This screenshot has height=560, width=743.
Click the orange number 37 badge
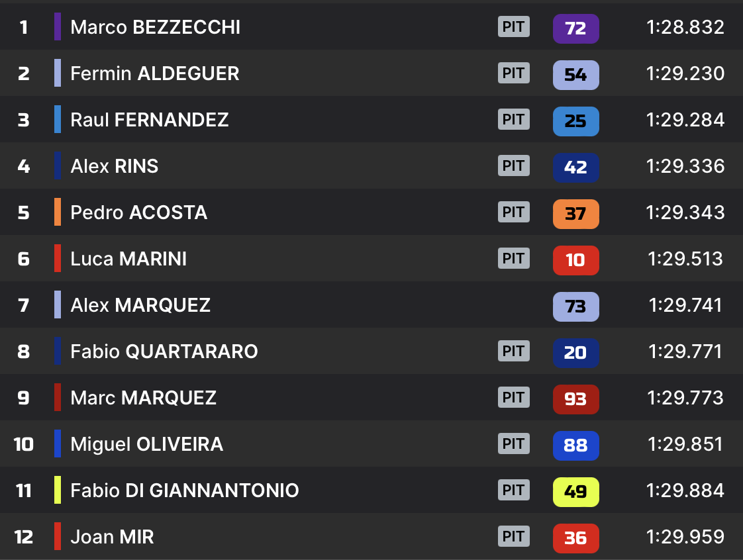575,214
